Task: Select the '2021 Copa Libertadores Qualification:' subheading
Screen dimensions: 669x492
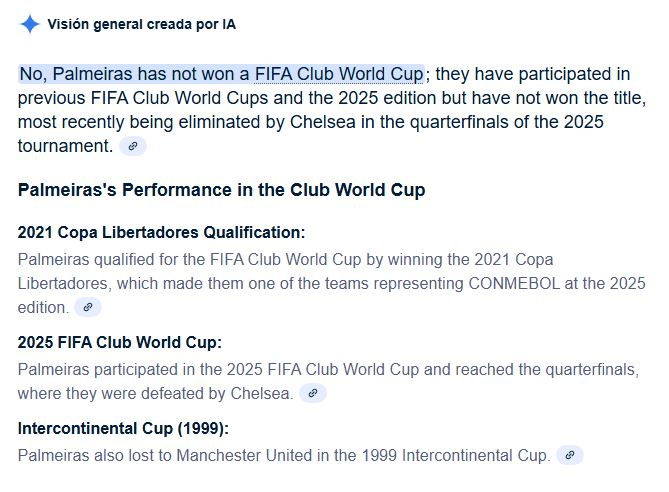Action: [x=161, y=233]
